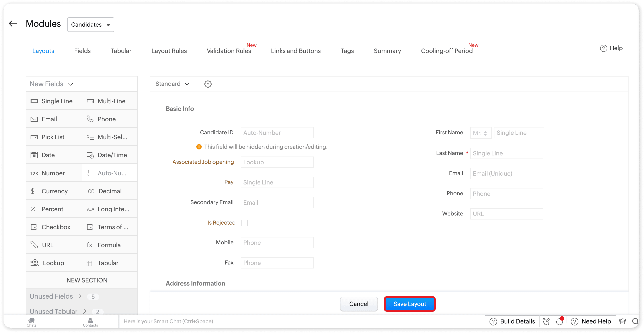644x333 pixels.
Task: Click the recent activity icon with red dot
Action: coord(559,321)
